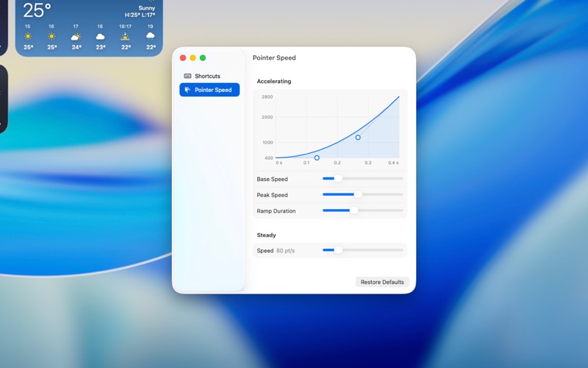The width and height of the screenshot is (588, 368).
Task: Click the 25° current temperature in Weather widget
Action: point(37,10)
